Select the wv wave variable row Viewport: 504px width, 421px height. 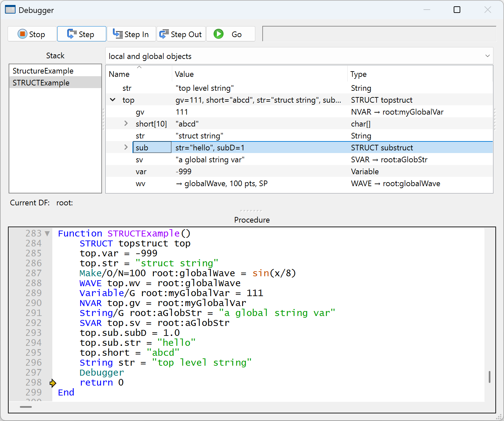tap(140, 184)
